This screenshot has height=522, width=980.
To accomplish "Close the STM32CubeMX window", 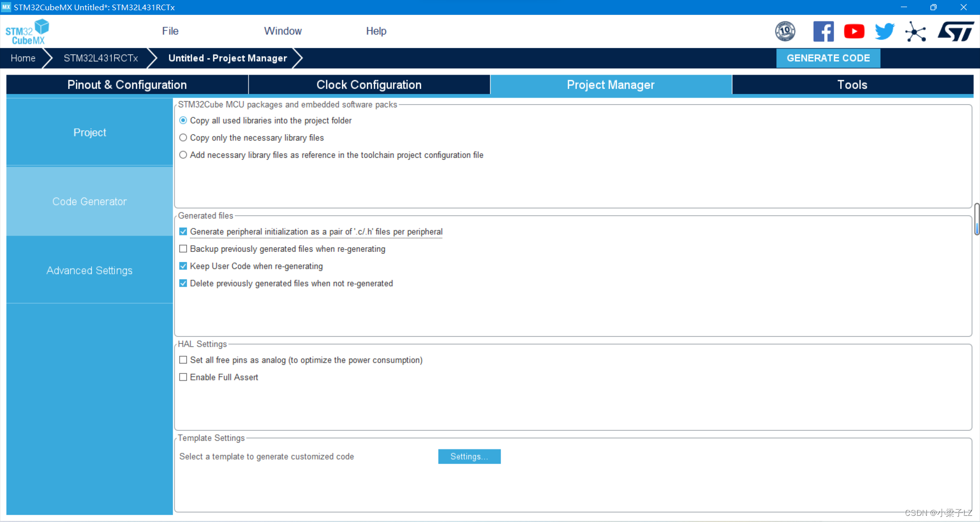I will point(963,7).
